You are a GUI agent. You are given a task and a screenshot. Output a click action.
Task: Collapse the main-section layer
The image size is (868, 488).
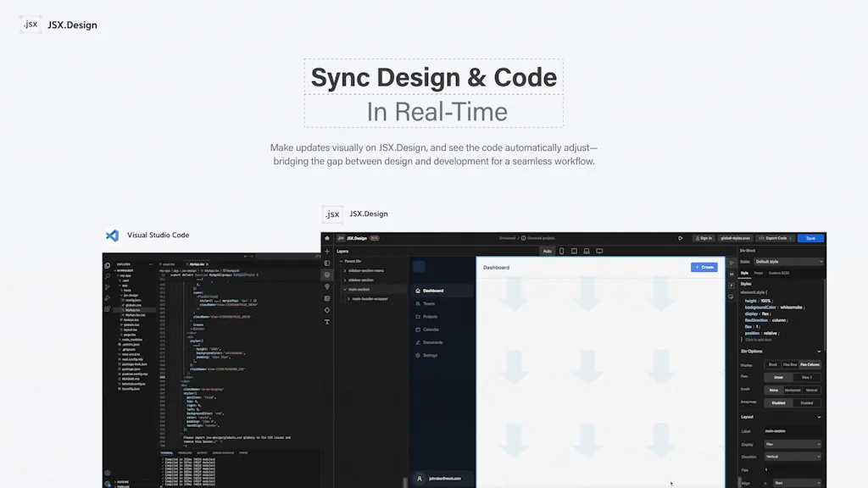tap(344, 290)
